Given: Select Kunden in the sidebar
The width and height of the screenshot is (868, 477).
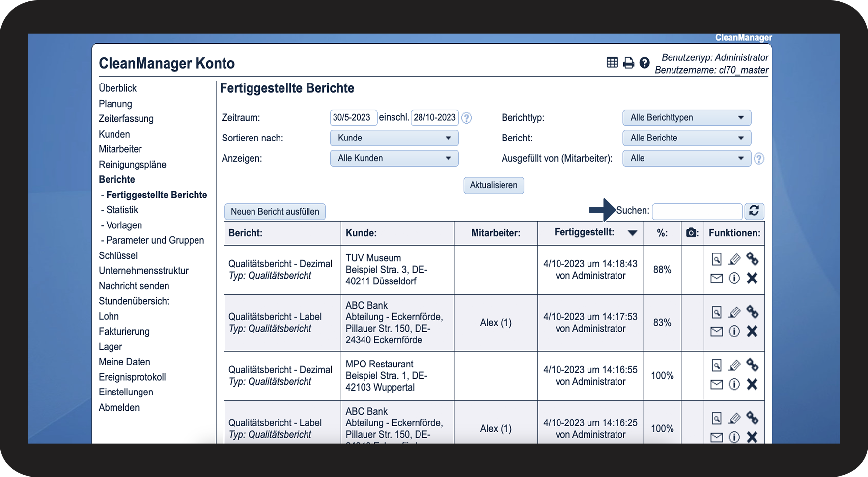Looking at the screenshot, I should (x=114, y=134).
